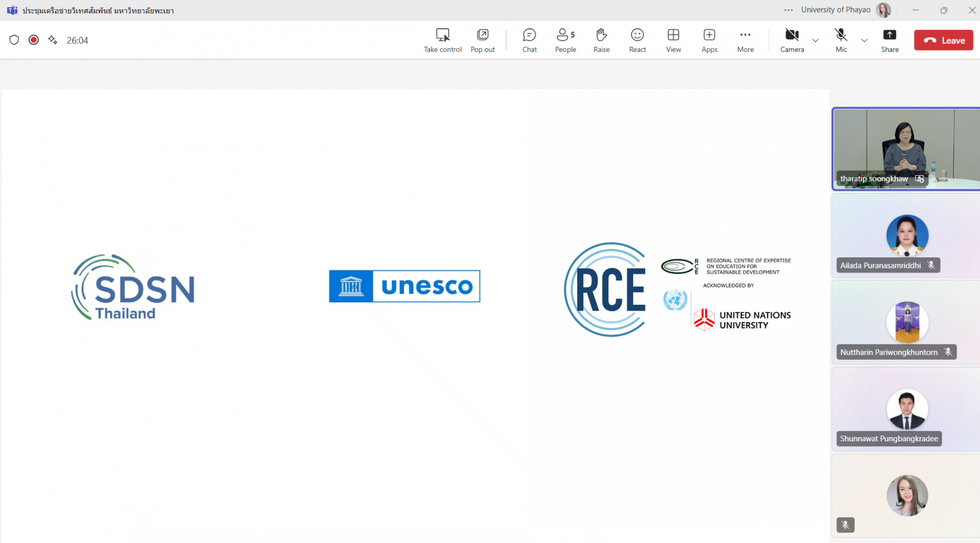Click the 26:04 meeting timer

click(x=77, y=40)
